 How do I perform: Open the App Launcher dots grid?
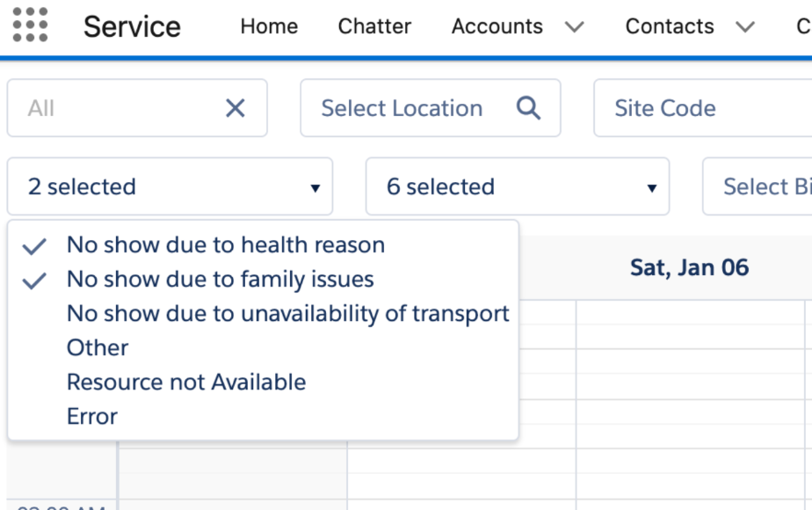click(x=31, y=25)
